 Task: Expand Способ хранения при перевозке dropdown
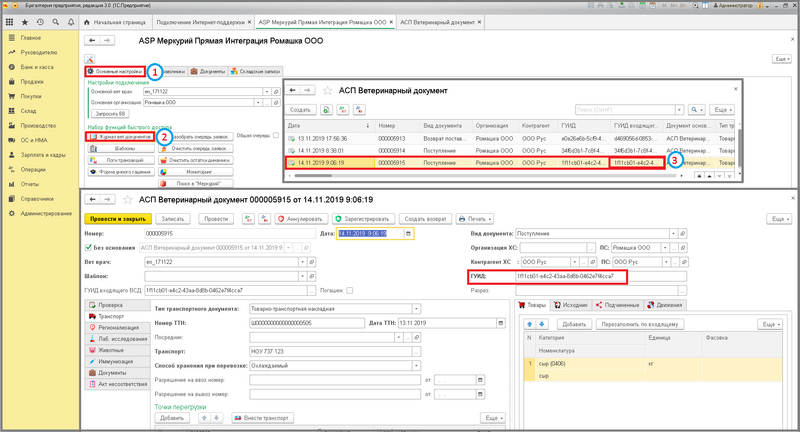(x=416, y=366)
